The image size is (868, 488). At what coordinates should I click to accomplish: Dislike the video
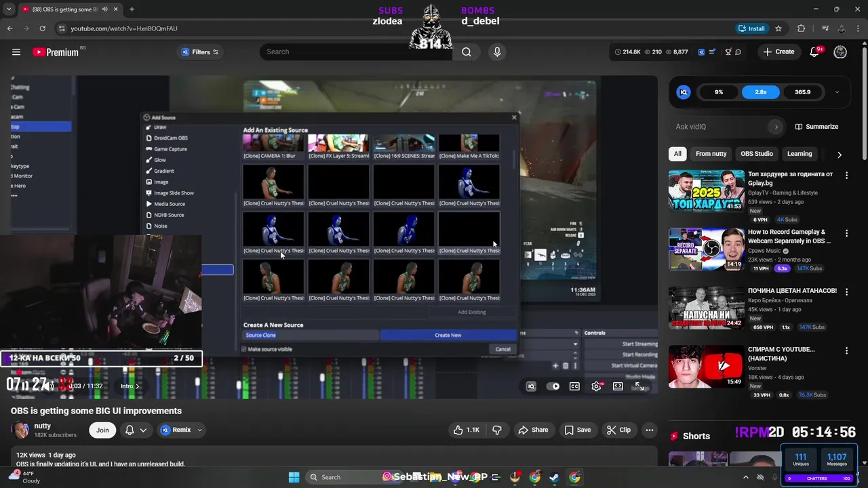(497, 430)
